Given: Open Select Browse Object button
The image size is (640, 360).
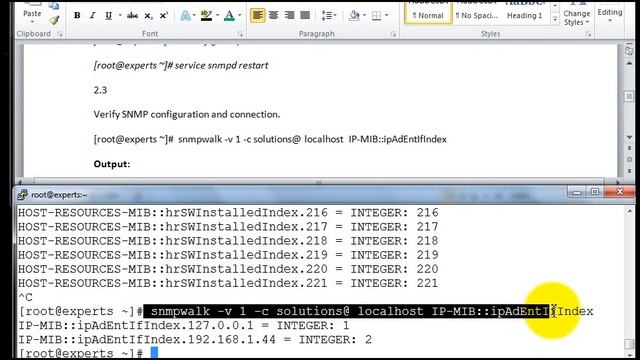Looking at the screenshot, I should (x=629, y=159).
